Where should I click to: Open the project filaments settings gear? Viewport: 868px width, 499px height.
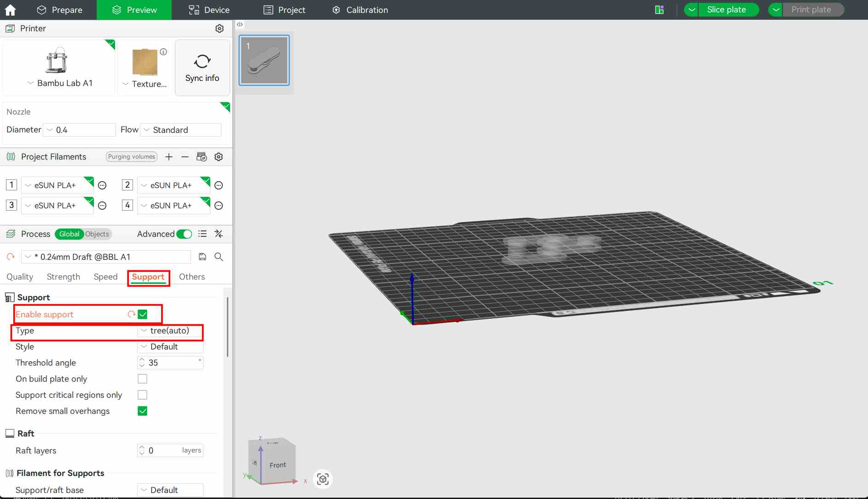(219, 157)
